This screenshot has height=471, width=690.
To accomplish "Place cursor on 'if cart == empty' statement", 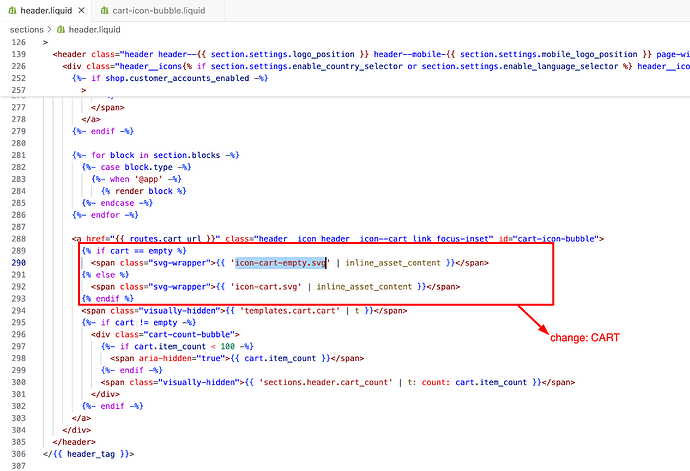I will (x=134, y=251).
